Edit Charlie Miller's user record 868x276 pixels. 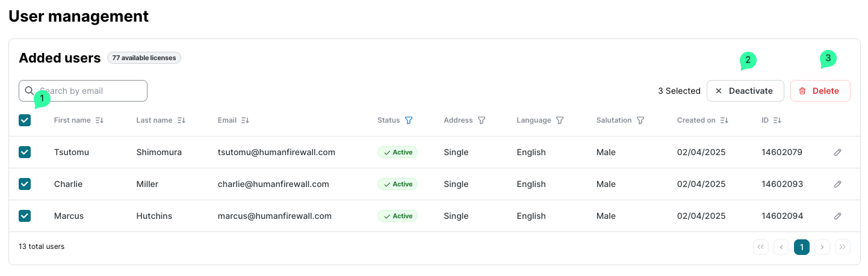(x=837, y=185)
